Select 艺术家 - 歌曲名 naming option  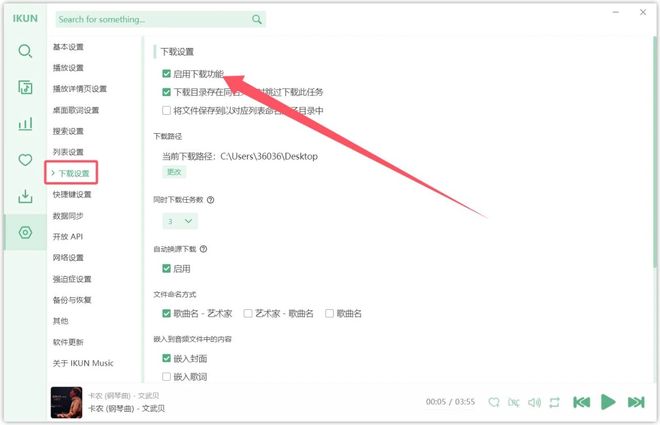click(x=248, y=313)
